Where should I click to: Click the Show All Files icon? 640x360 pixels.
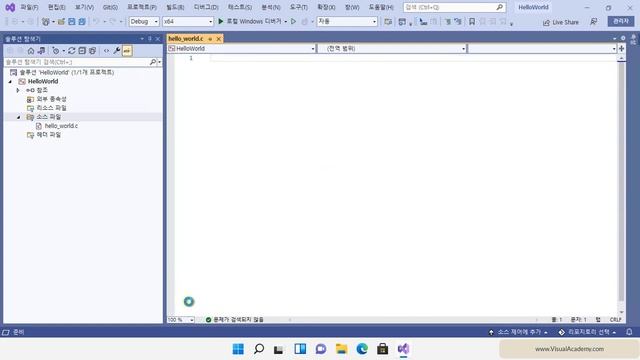(x=92, y=51)
